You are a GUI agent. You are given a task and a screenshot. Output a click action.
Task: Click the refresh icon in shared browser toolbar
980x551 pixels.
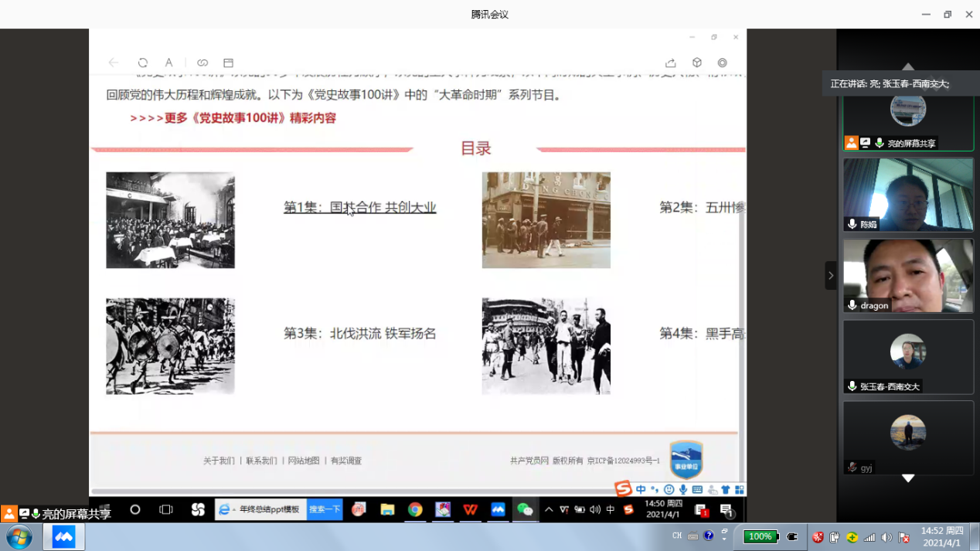(143, 63)
